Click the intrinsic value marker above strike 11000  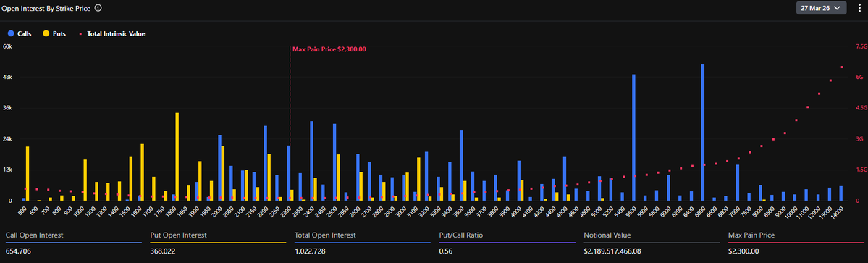point(807,107)
